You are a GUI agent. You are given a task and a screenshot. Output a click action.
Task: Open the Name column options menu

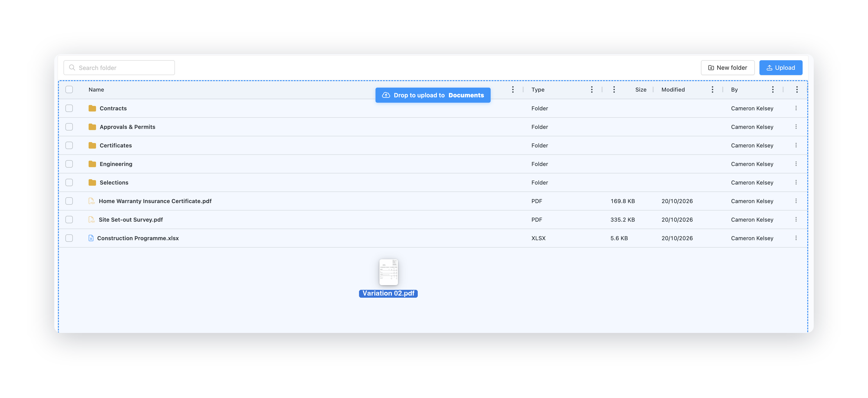click(x=513, y=89)
